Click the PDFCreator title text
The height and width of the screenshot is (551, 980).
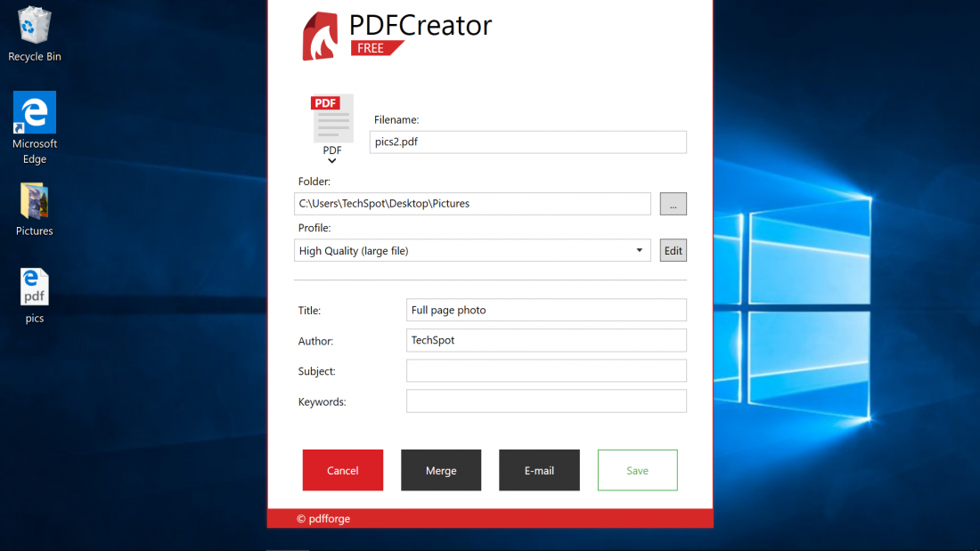pos(421,26)
